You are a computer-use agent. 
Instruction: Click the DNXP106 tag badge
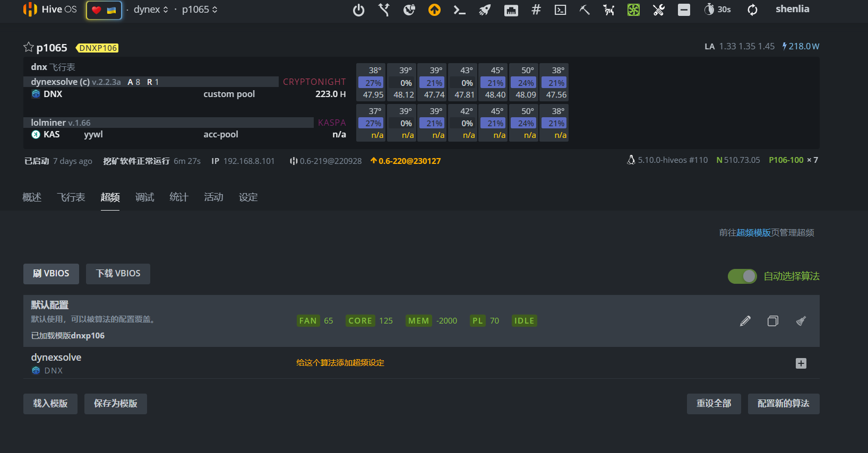(x=98, y=48)
